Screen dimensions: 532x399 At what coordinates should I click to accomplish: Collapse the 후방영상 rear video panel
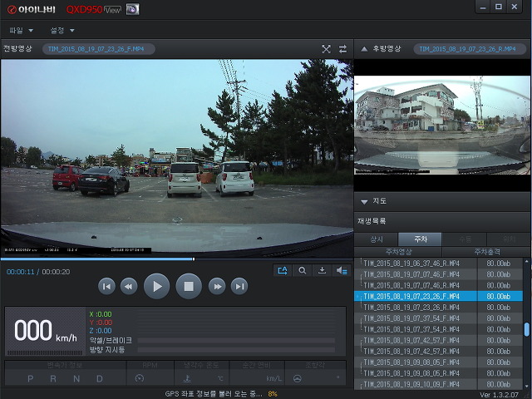[364, 49]
